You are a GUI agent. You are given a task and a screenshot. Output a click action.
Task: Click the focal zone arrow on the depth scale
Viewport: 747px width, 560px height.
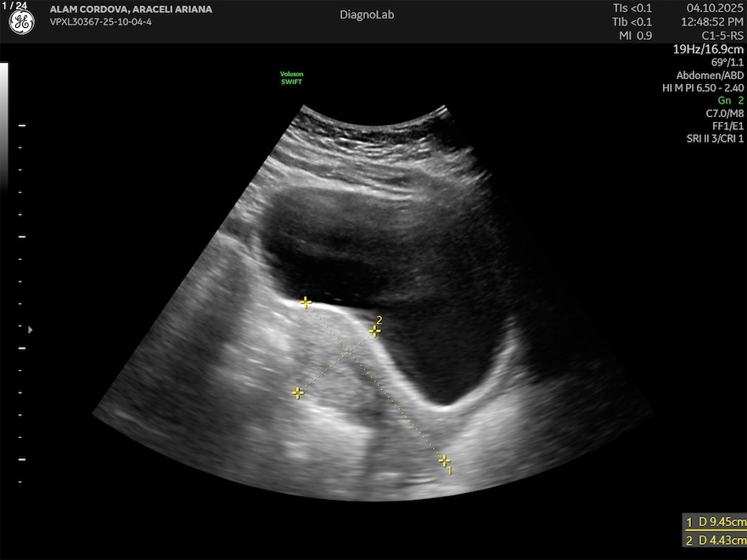31,329
